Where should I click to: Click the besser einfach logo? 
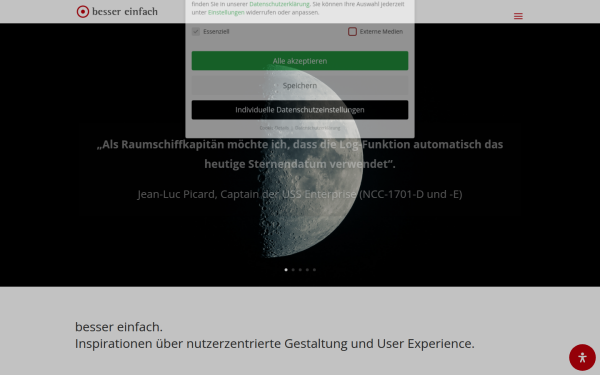pyautogui.click(x=117, y=11)
